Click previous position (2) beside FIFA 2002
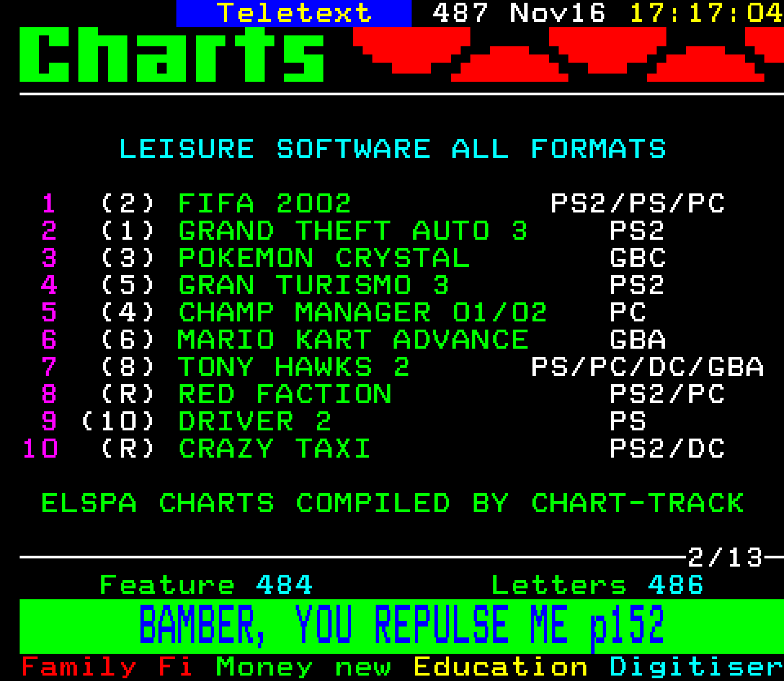The image size is (784, 681). 128,204
